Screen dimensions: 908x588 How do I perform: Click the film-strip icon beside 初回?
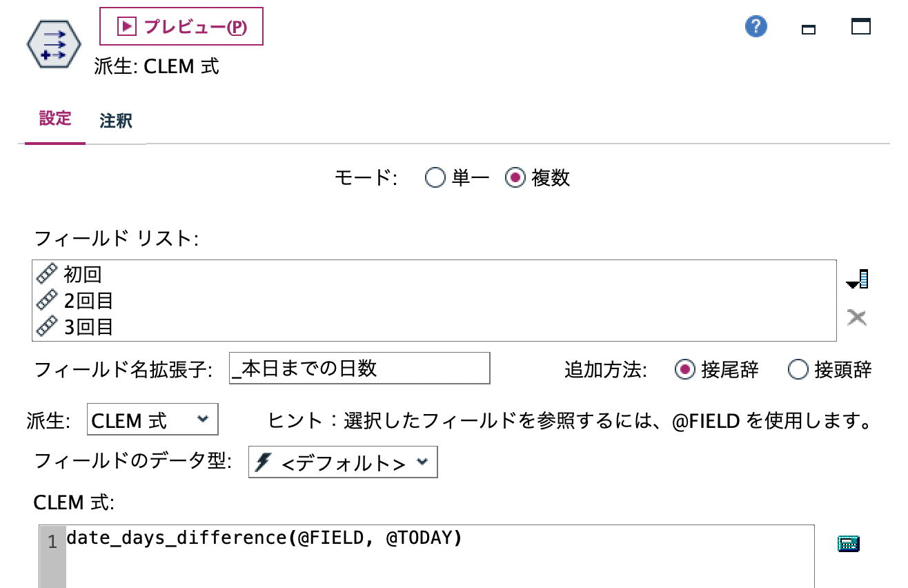[x=47, y=273]
